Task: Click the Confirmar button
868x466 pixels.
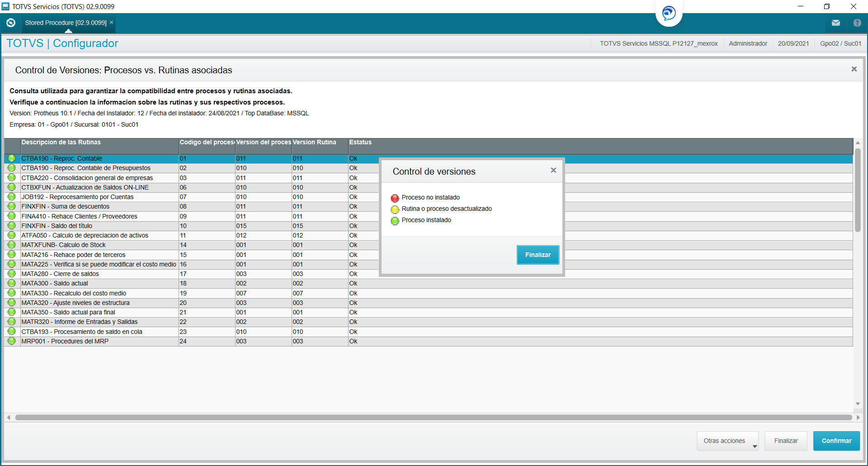Action: tap(836, 441)
